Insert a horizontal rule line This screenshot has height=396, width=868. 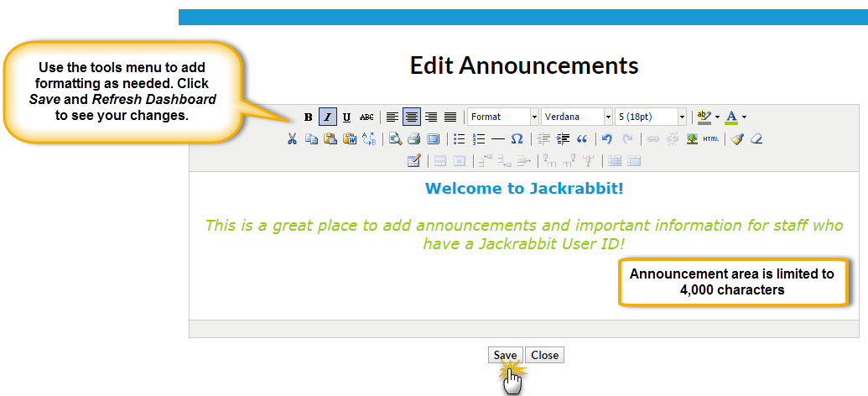click(x=498, y=139)
